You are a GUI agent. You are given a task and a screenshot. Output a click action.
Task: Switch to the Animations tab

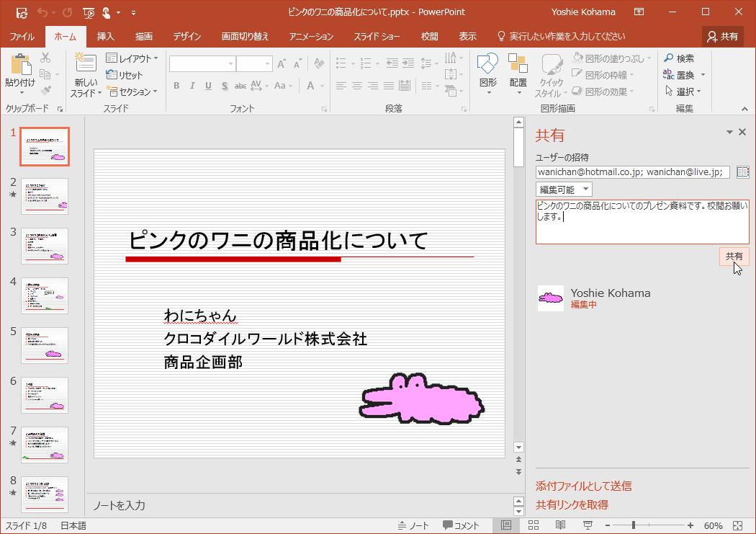[311, 36]
